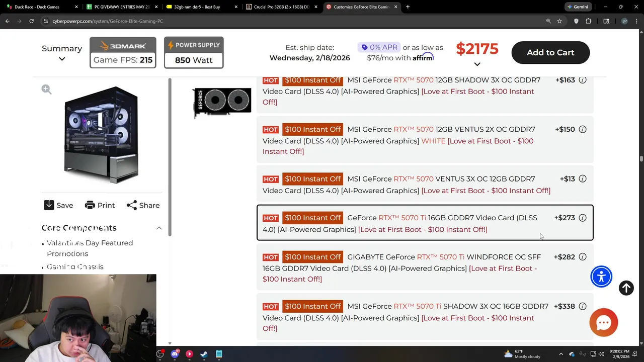Image resolution: width=644 pixels, height=362 pixels.
Task: Open info icon for 5070 VENTUS 3X OC +$13
Action: [582, 179]
